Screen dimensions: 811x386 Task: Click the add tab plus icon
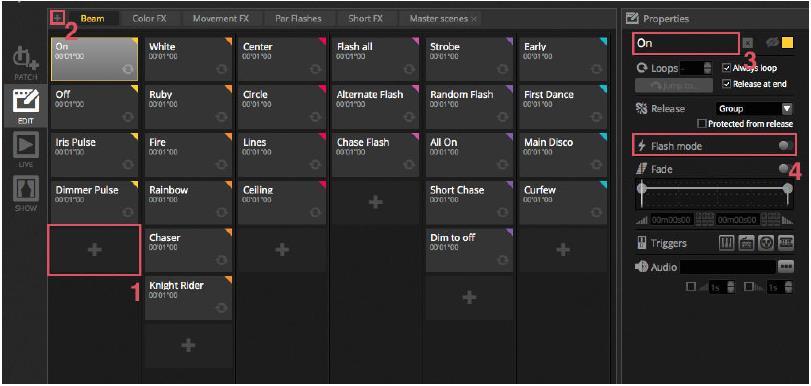pyautogui.click(x=57, y=18)
